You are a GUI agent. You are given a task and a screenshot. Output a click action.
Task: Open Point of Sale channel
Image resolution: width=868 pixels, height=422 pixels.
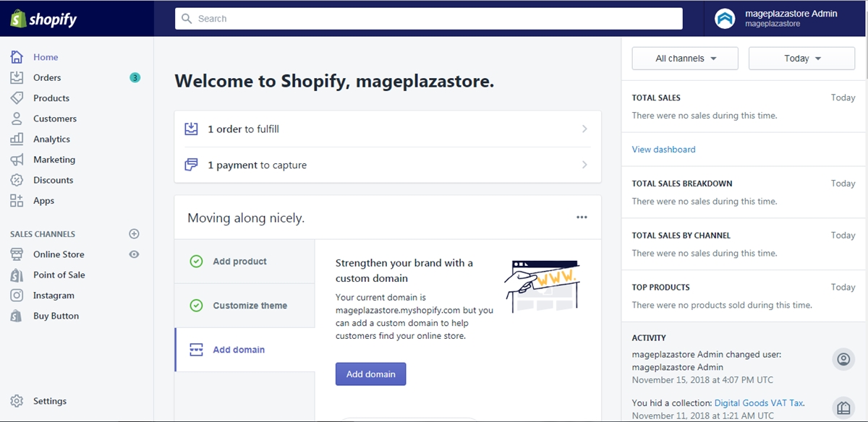pyautogui.click(x=59, y=275)
